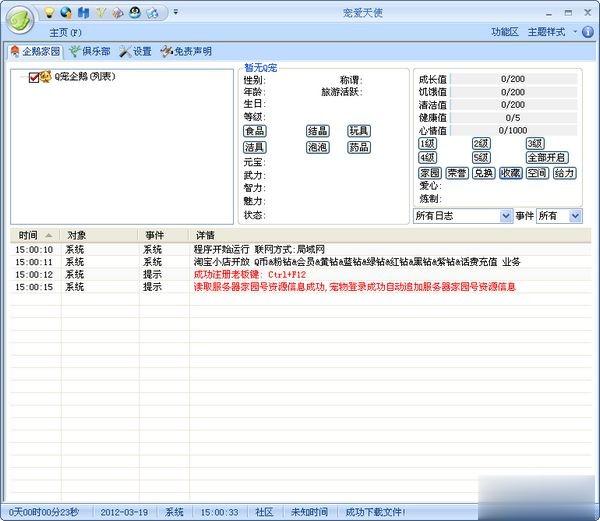Click the 食品 button
The image size is (600, 521).
coord(255,131)
